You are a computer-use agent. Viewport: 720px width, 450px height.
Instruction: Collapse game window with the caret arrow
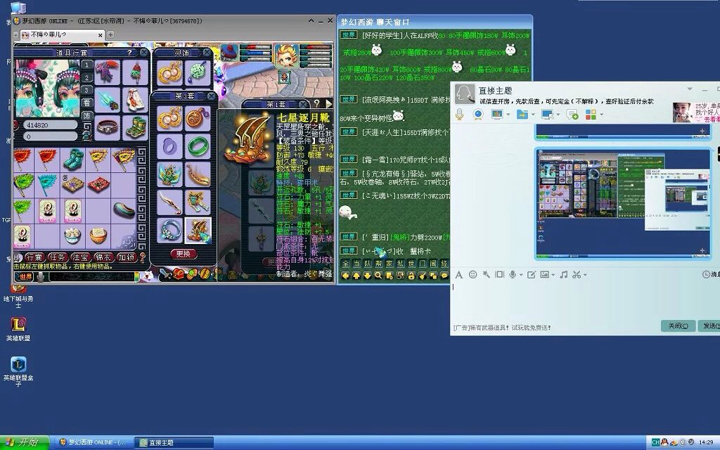coord(311,21)
